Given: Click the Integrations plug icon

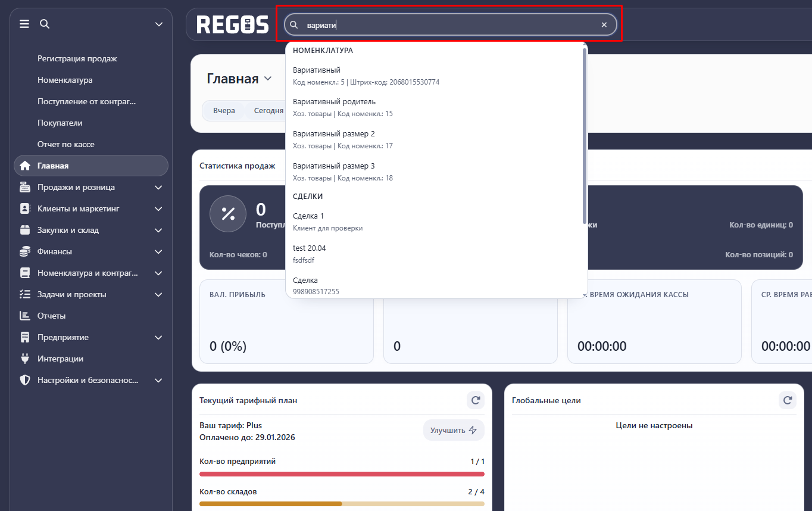Looking at the screenshot, I should (25, 359).
